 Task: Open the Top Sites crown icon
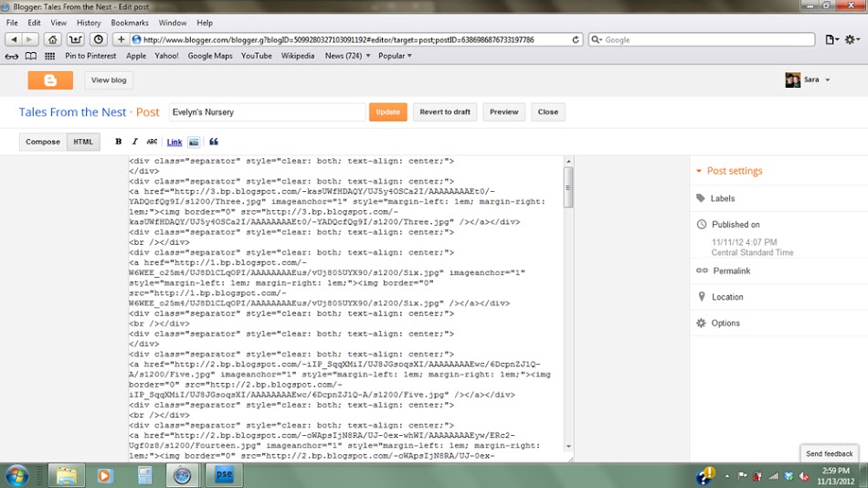coord(75,40)
